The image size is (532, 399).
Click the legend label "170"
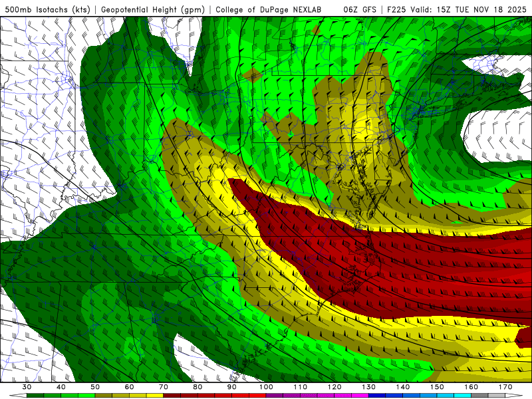505,387
